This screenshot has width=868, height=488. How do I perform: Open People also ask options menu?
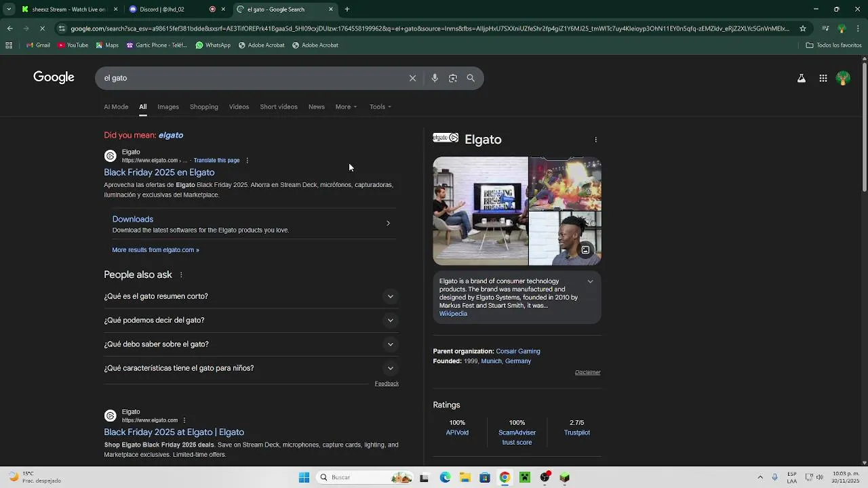point(181,275)
